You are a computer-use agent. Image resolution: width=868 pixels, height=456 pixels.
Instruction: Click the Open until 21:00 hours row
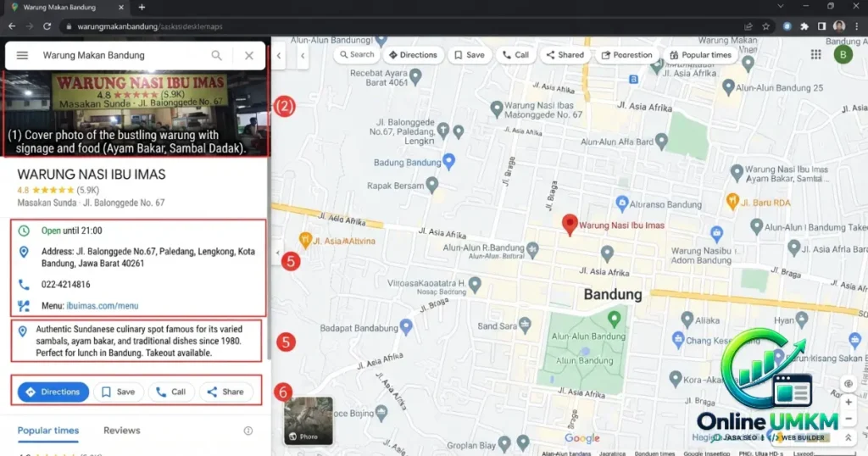138,231
